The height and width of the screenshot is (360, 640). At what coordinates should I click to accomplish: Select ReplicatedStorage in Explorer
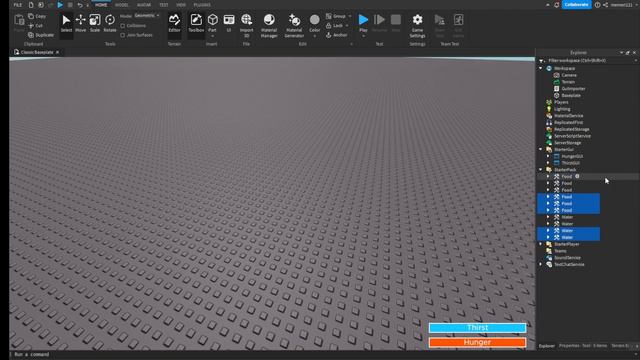(x=571, y=129)
